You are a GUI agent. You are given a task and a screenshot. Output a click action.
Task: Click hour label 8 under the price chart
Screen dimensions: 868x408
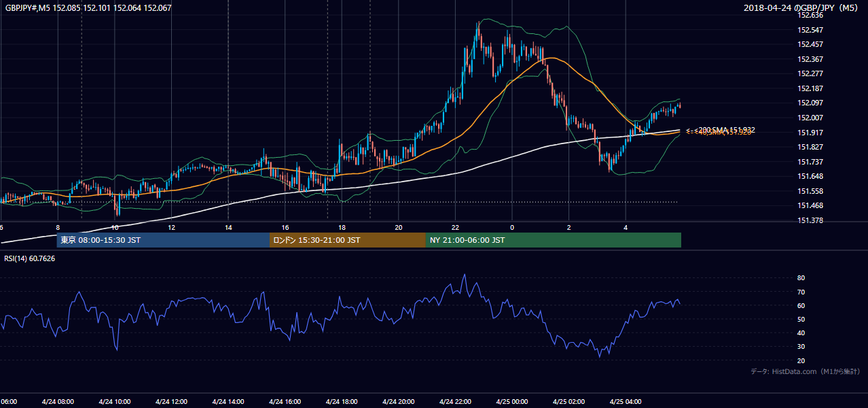click(x=58, y=227)
